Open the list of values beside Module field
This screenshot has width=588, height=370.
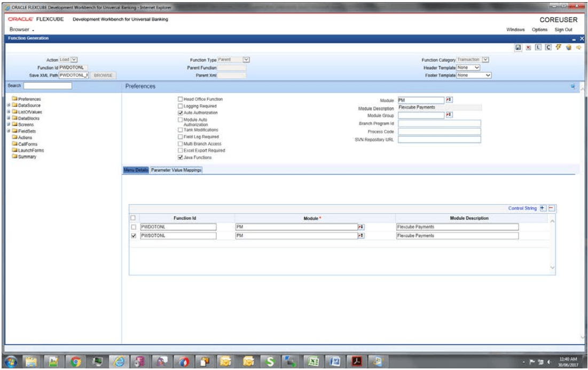(449, 100)
